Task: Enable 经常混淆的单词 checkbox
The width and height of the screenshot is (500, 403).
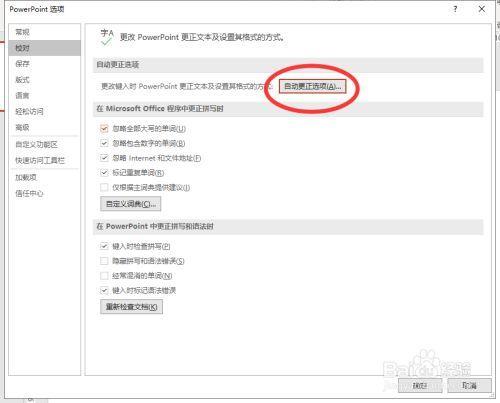Action: pyautogui.click(x=104, y=276)
